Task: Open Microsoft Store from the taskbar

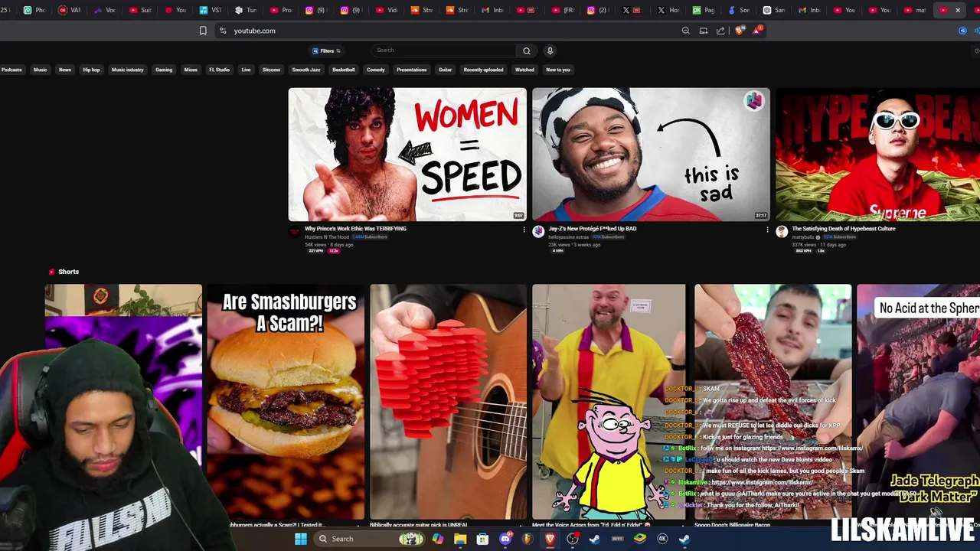Action: 482,539
